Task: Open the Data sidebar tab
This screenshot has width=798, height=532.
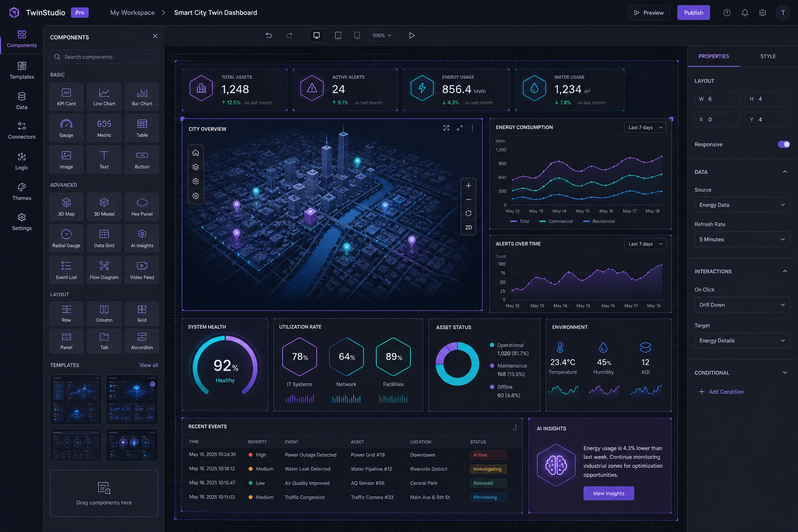Action: point(22,101)
